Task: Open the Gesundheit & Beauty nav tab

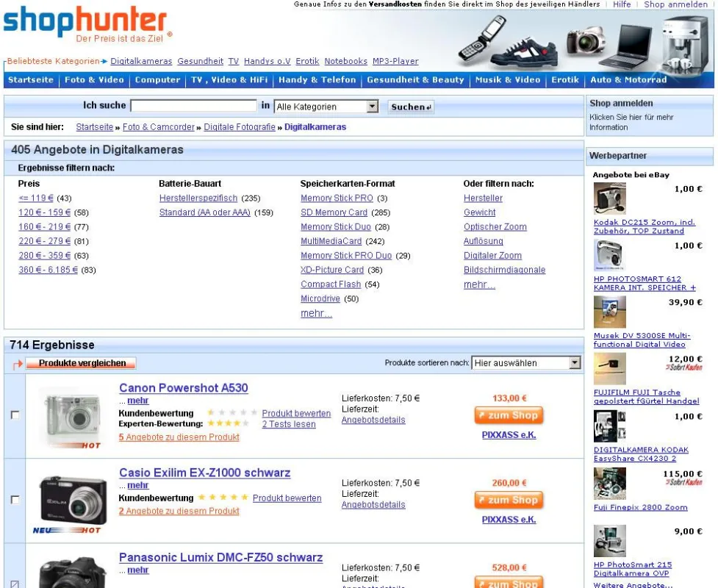Action: click(415, 79)
